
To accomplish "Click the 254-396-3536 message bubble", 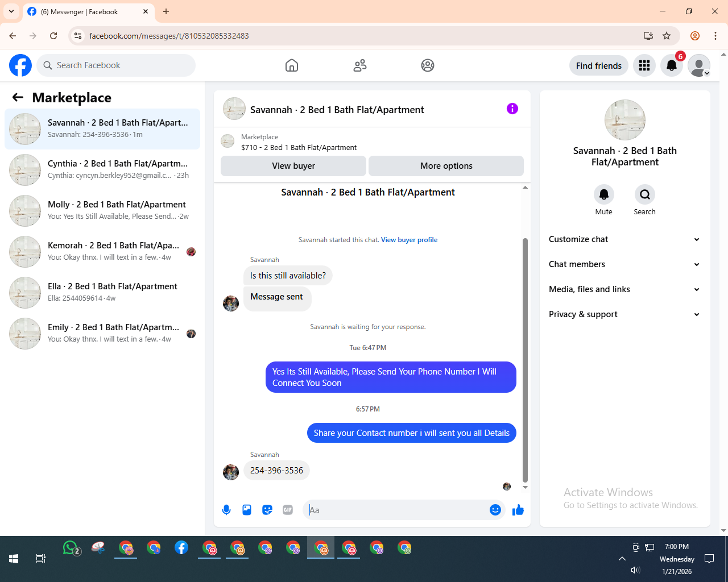I will coord(276,471).
